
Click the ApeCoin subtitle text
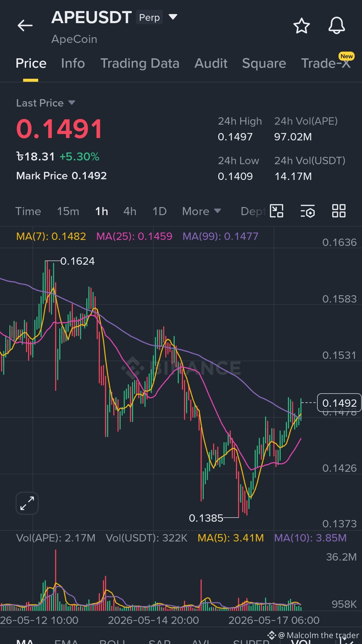tap(74, 39)
